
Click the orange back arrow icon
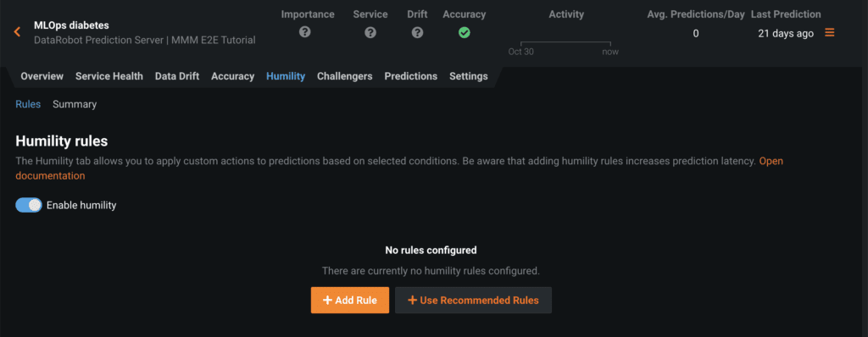[17, 32]
